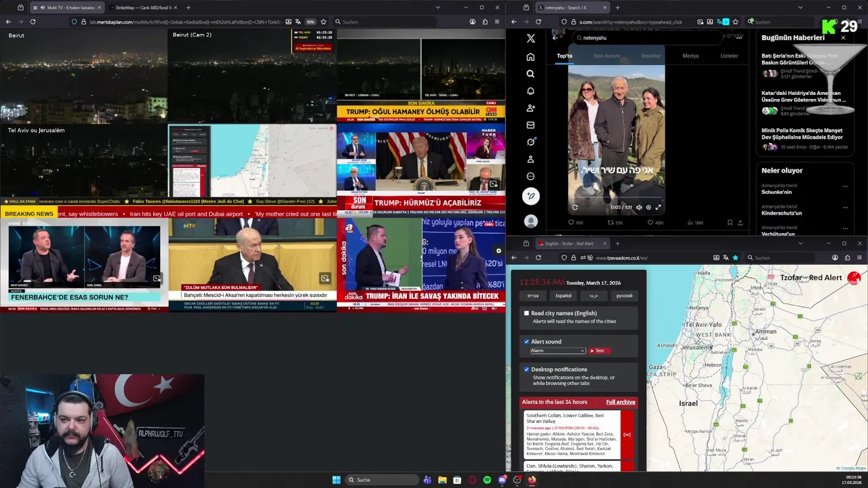Open the Alarm sound dropdown
868x488 pixels.
[x=557, y=351]
